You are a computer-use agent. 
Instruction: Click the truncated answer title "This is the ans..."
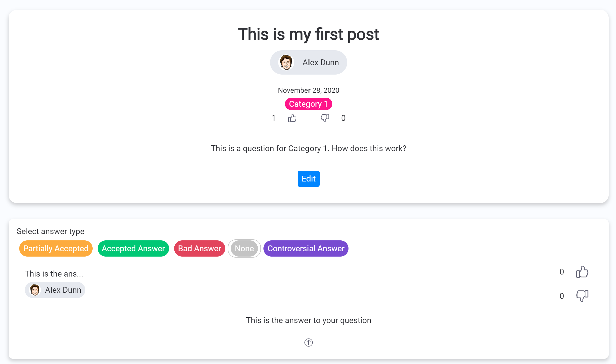(x=54, y=274)
